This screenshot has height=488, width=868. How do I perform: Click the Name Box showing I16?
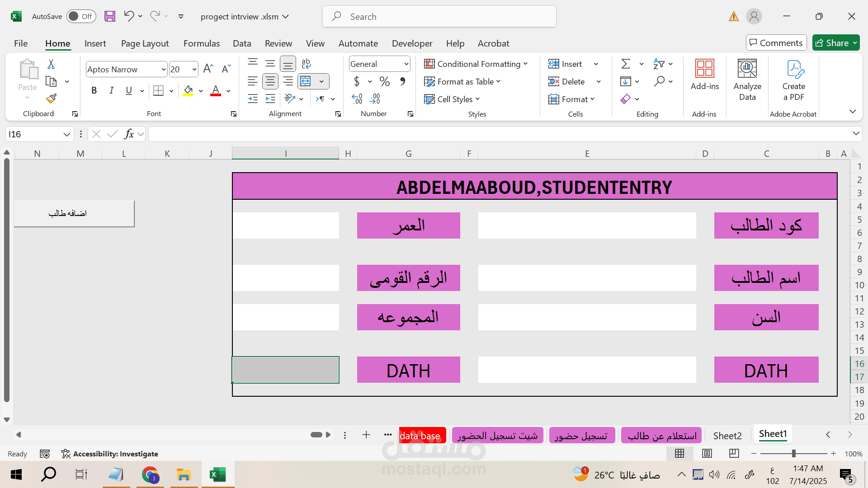coord(34,134)
